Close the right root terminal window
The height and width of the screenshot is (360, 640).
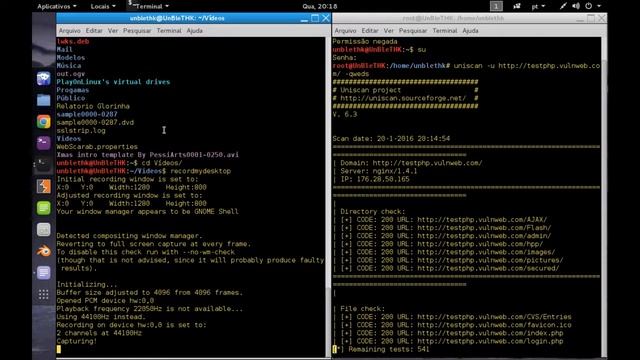pos(601,18)
